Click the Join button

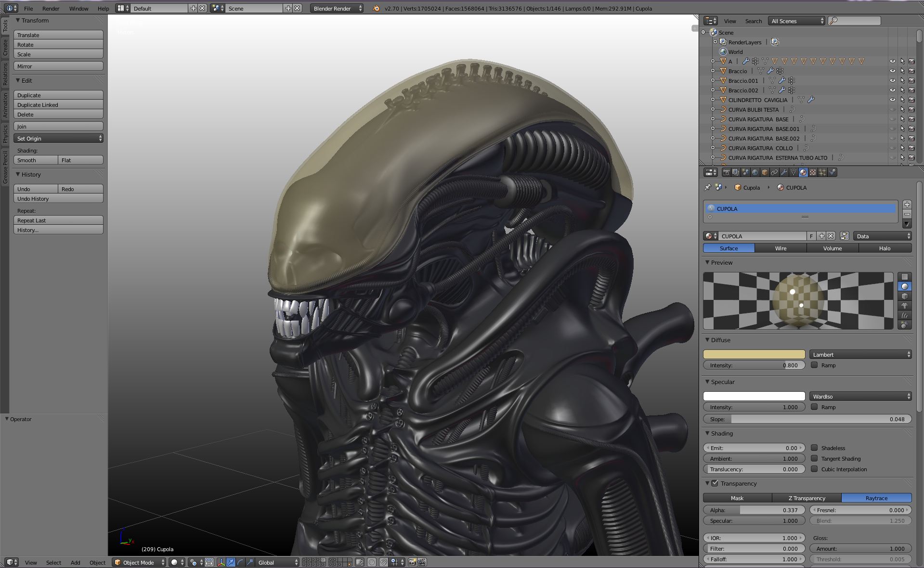(x=58, y=126)
